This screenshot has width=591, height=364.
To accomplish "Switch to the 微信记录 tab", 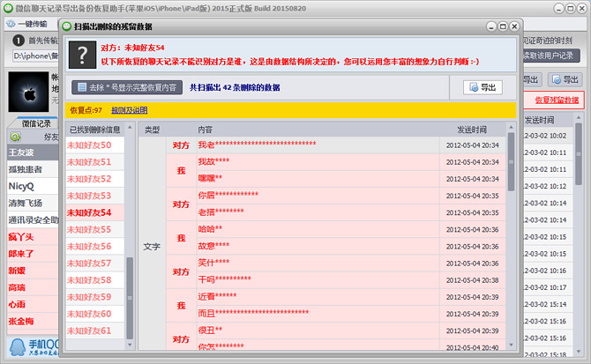I will coord(36,124).
